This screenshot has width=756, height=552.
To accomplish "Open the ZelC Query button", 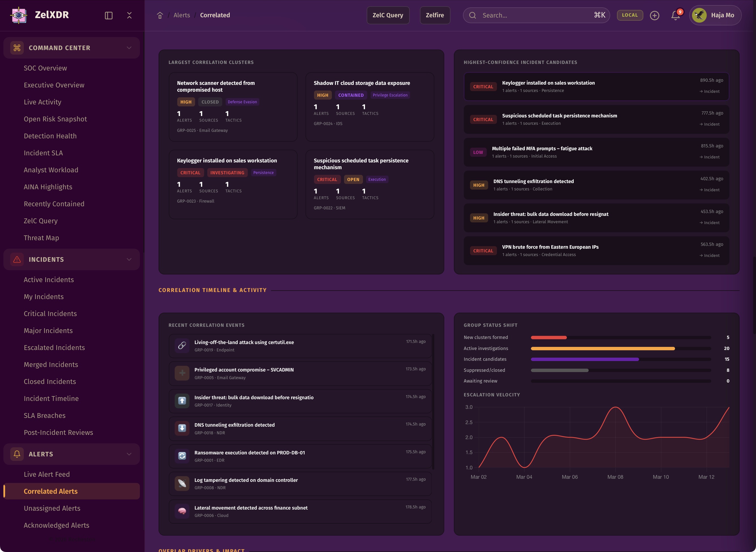I will [x=388, y=15].
